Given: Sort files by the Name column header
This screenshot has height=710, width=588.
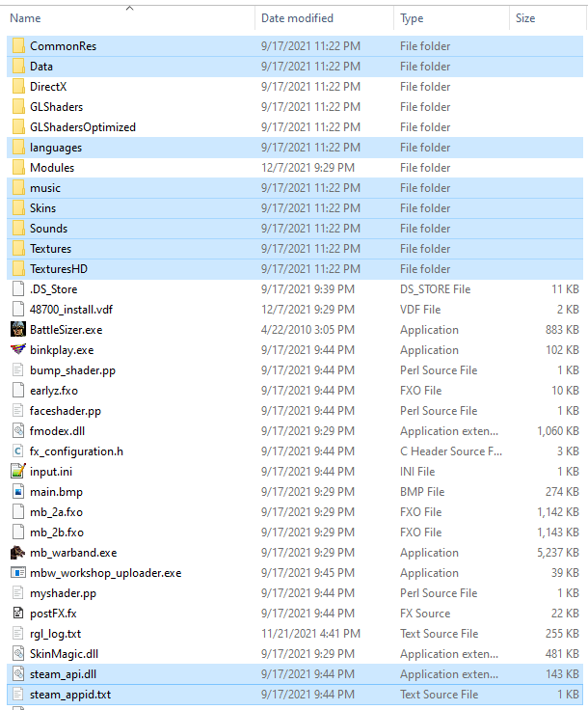Looking at the screenshot, I should coord(25,18).
